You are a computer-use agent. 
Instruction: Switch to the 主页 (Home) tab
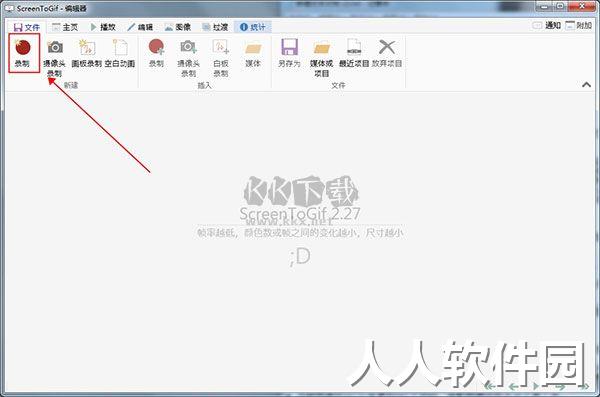point(65,27)
